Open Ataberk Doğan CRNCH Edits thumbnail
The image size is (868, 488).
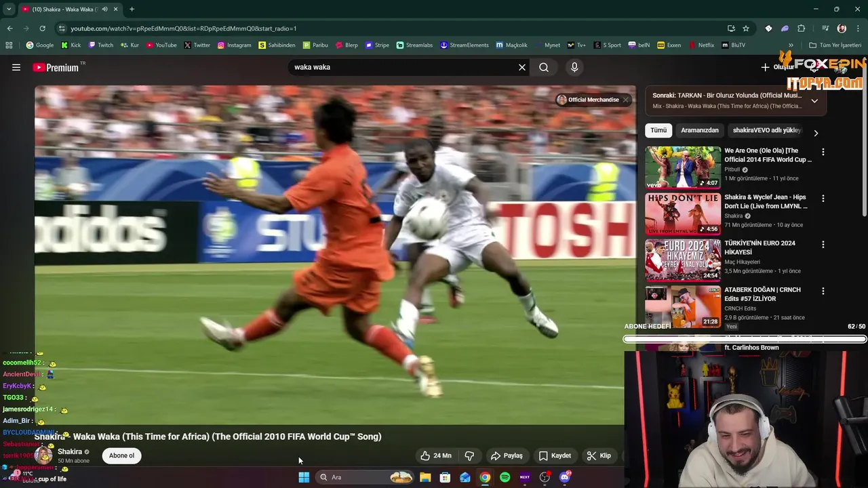pos(683,306)
